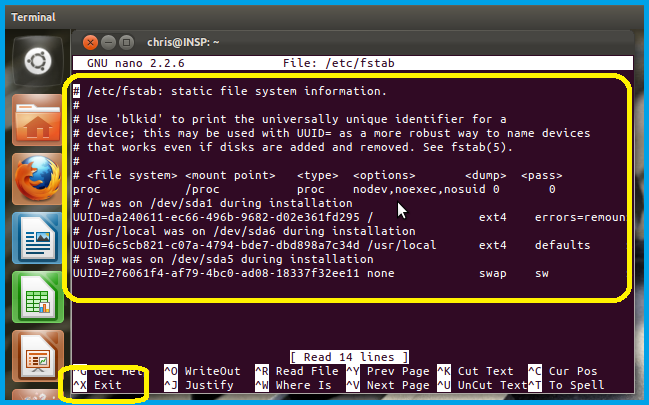Click the '<dump>' column header text
Screen dimensions: 649x405
pyautogui.click(x=486, y=176)
